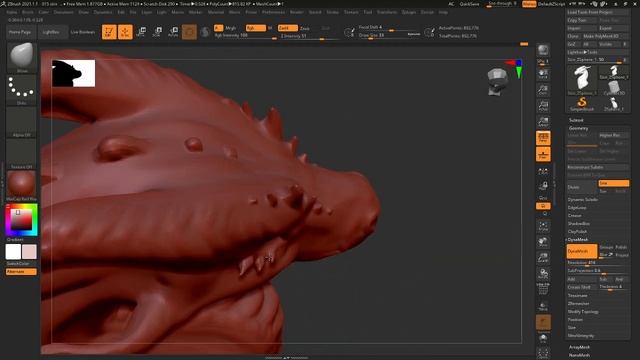Toggle the lock camera icon
Viewport: 640px width, 360px height.
(543, 186)
